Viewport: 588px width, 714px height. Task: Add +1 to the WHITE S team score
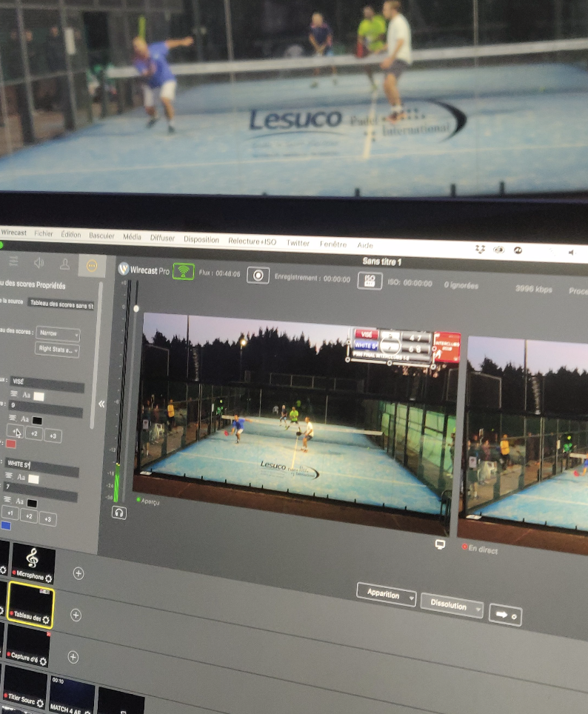tap(10, 513)
